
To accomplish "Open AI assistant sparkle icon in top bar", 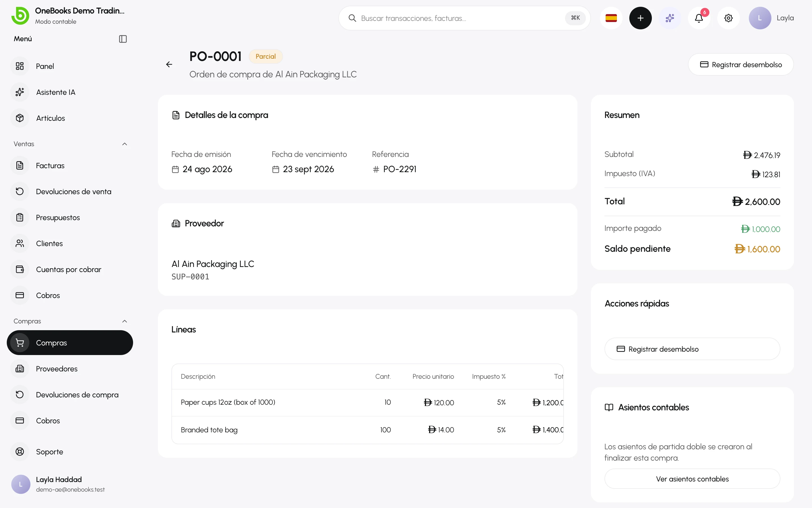I will pos(670,18).
